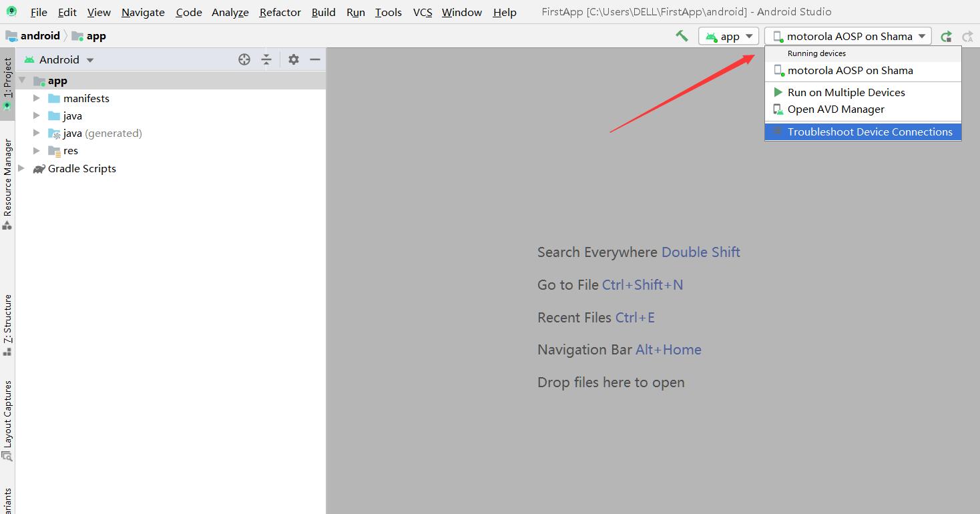The height and width of the screenshot is (514, 980).
Task: Open the Refactor menu
Action: tap(280, 12)
